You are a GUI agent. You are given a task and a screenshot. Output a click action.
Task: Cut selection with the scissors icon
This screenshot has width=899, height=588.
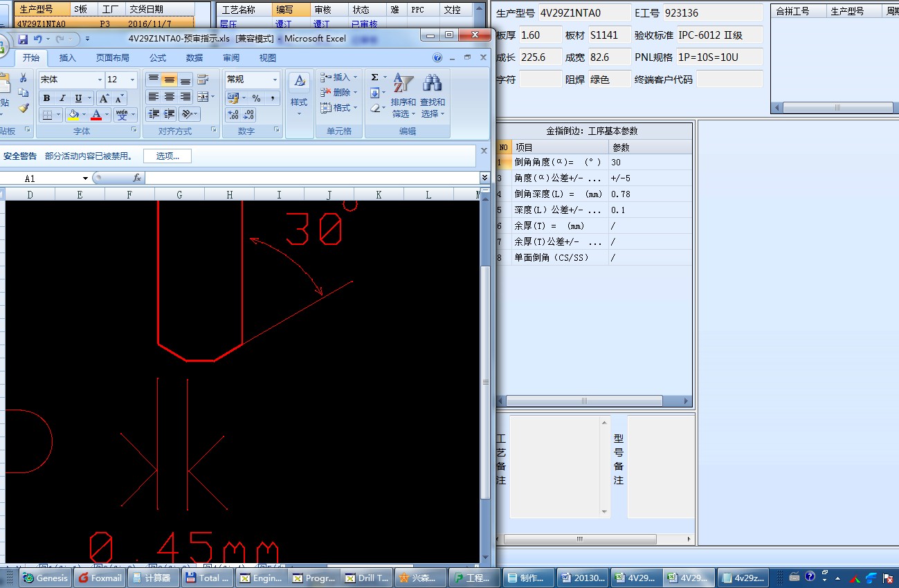click(23, 77)
